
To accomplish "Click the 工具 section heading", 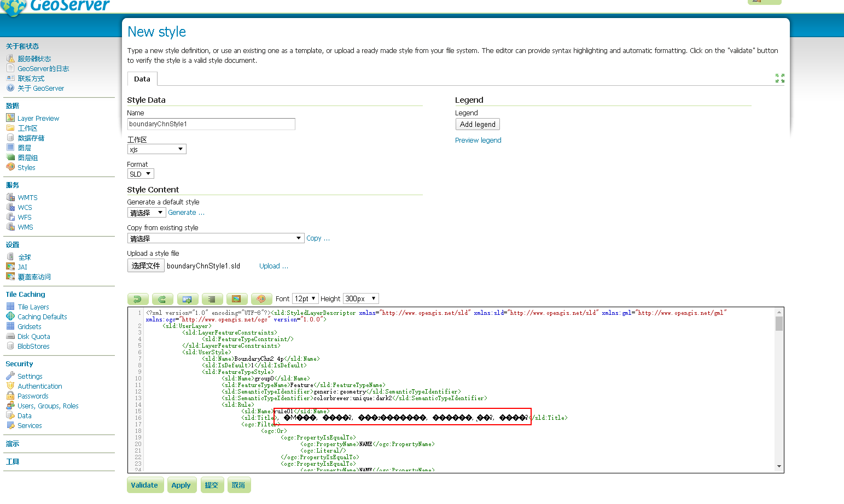I will (x=13, y=461).
